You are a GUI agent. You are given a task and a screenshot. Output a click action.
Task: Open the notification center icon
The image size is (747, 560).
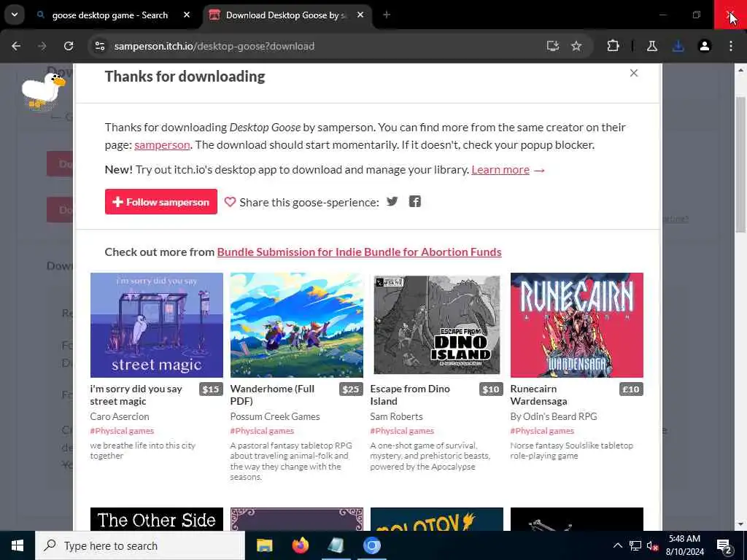[724, 547]
